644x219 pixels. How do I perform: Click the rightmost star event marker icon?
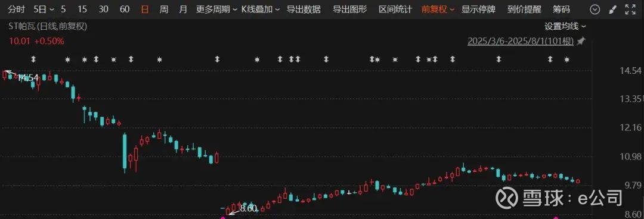567,60
